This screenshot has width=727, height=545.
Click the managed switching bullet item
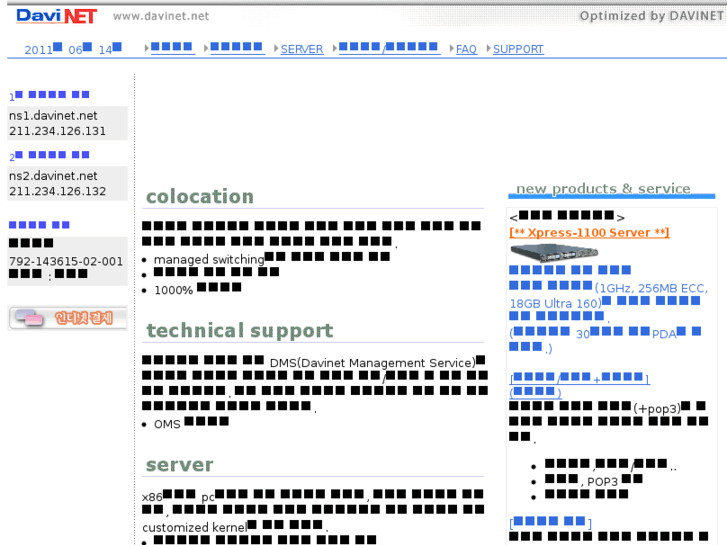click(x=272, y=258)
